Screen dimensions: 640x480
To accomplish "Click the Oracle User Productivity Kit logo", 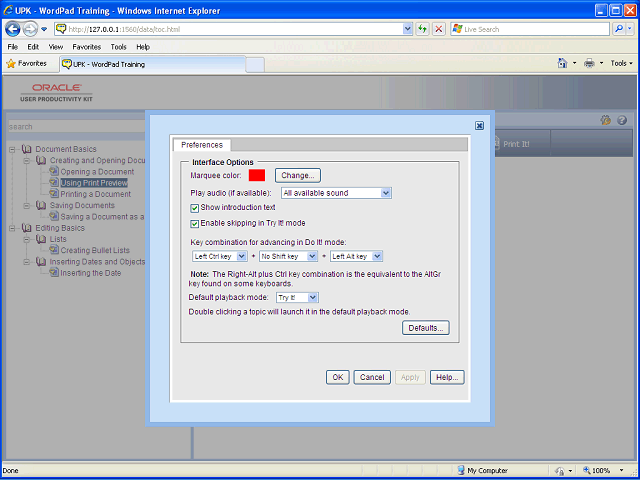I will pyautogui.click(x=56, y=93).
